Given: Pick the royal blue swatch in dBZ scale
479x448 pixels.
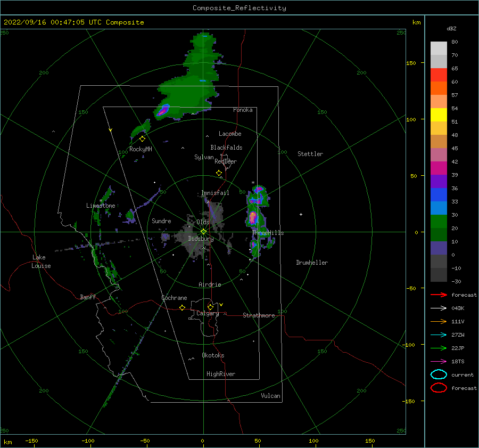Looking at the screenshot, I should 439,194.
